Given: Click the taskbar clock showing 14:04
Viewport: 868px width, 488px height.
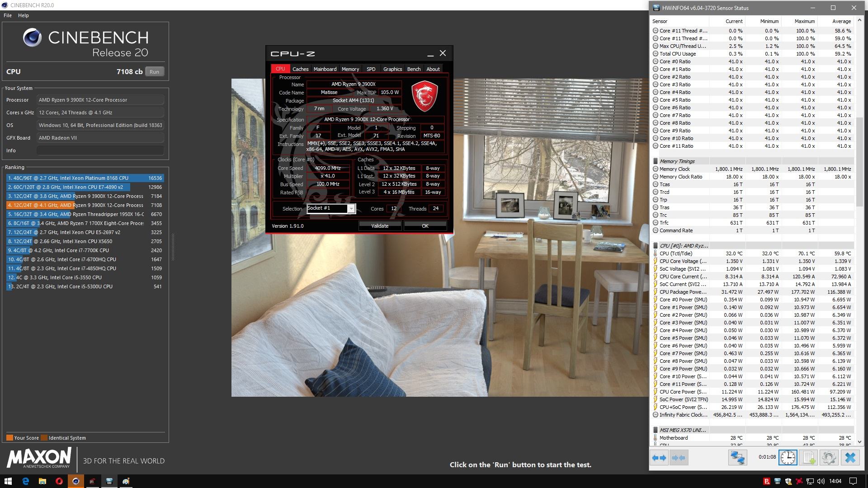Looking at the screenshot, I should (x=835, y=481).
